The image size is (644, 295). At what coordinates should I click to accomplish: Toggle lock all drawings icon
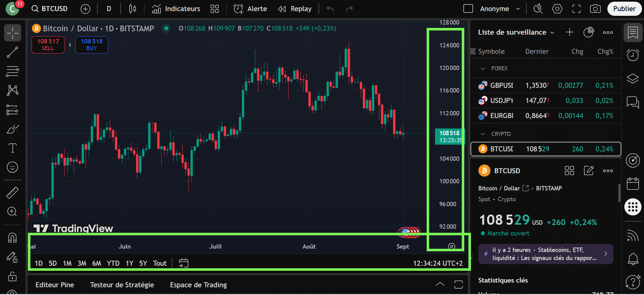(x=12, y=276)
